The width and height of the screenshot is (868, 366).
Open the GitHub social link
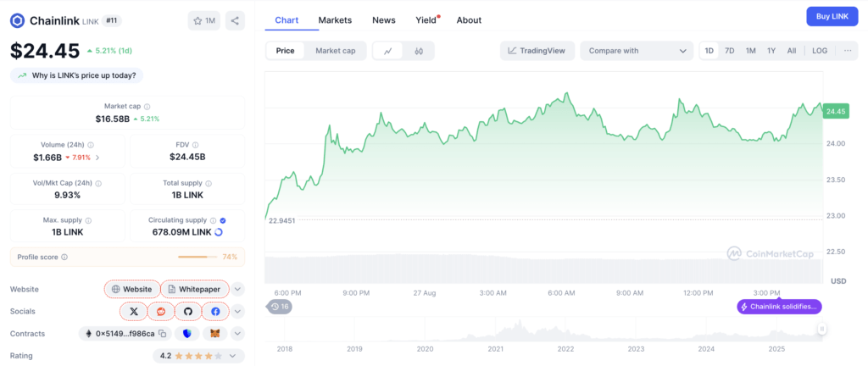[x=188, y=311]
